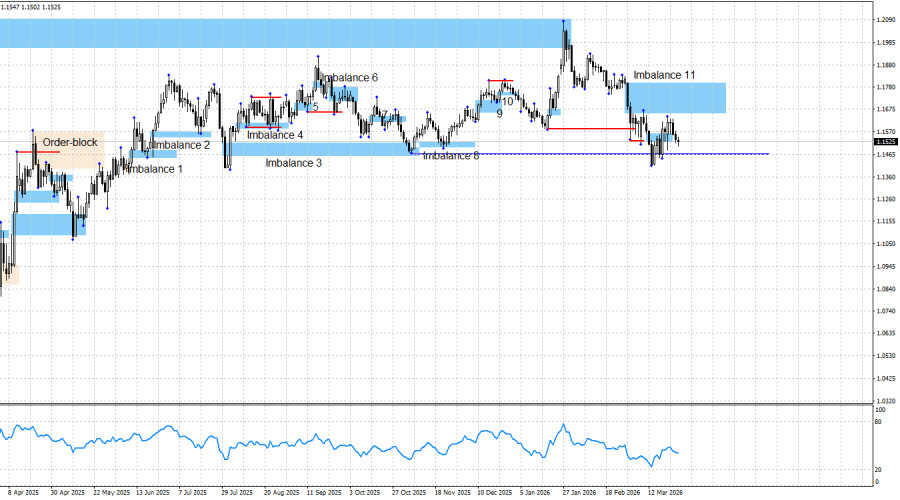This screenshot has width=900, height=500.
Task: Click the OHLC values text at top-left
Action: point(32,8)
